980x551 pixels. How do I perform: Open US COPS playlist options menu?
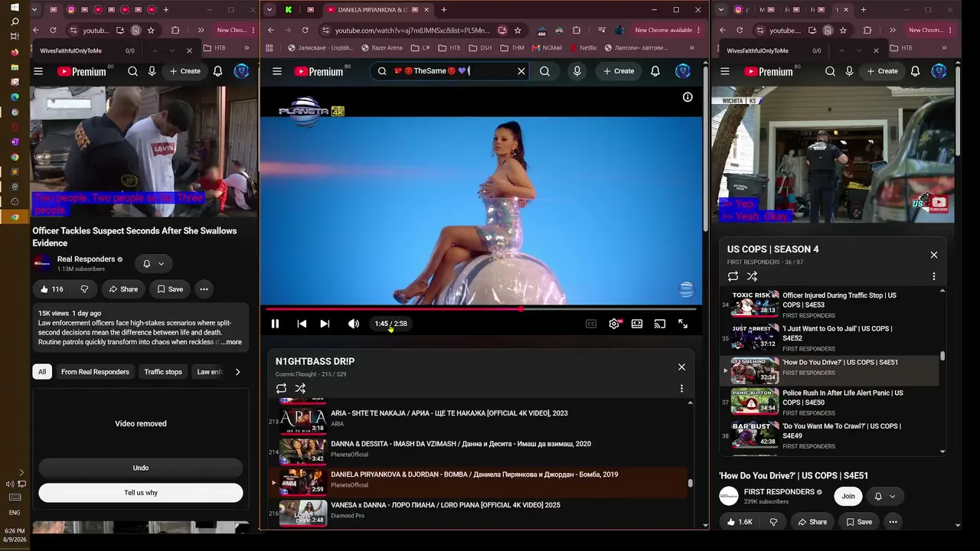coord(934,276)
